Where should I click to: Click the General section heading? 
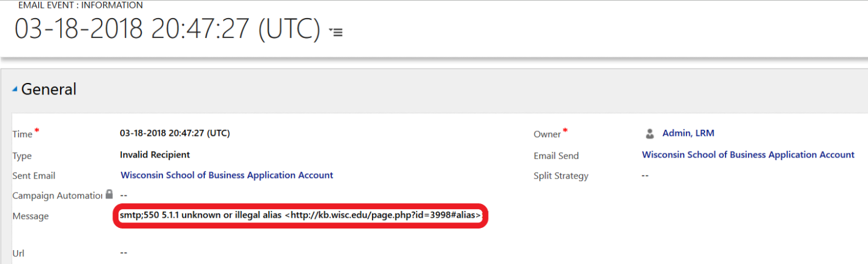tap(49, 90)
